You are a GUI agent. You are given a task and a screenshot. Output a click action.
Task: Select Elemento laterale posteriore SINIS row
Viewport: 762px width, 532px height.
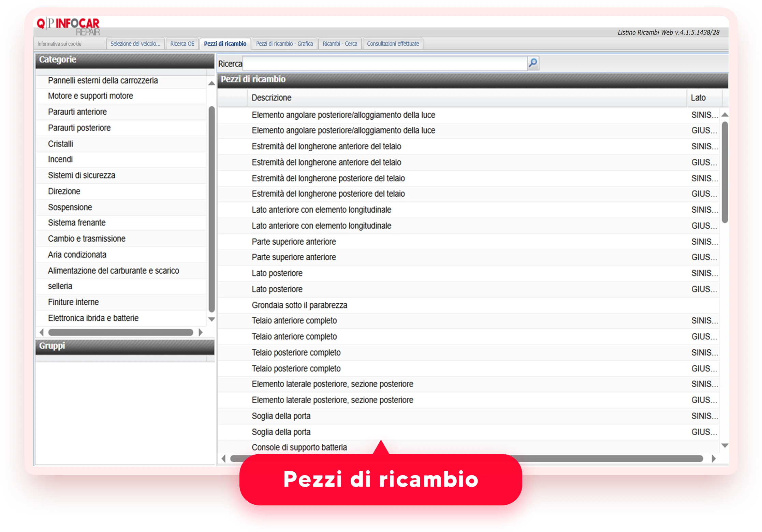tap(468, 384)
